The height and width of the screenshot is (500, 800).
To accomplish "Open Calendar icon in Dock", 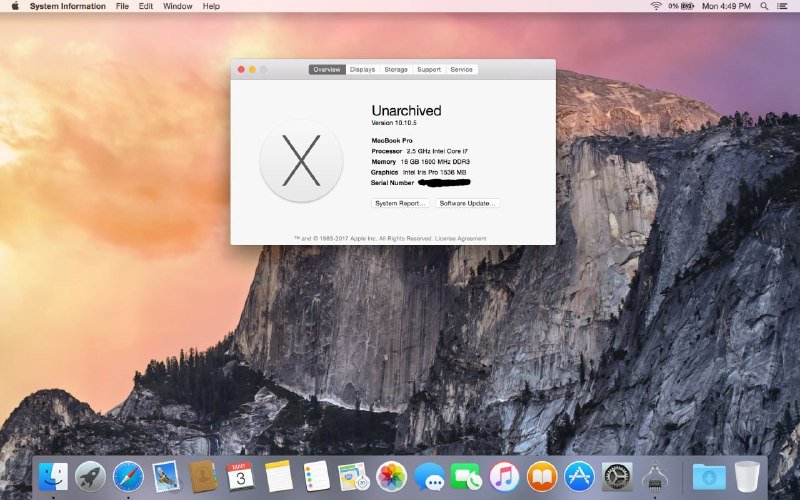I will pyautogui.click(x=240, y=477).
